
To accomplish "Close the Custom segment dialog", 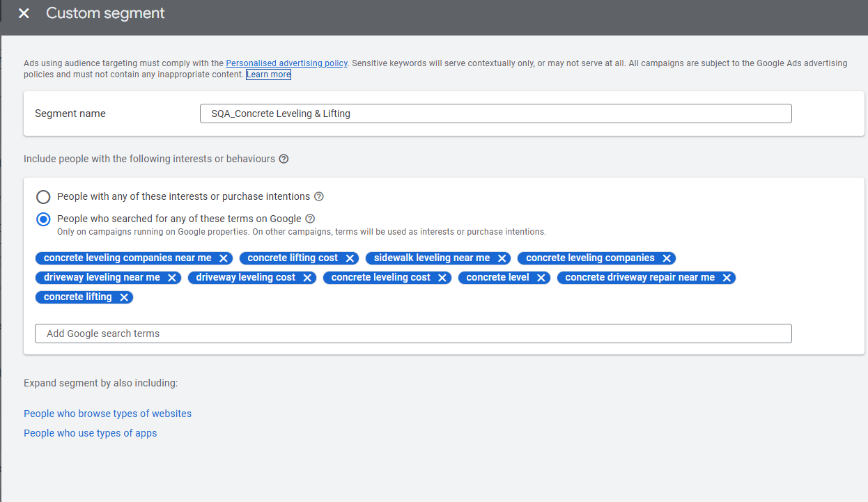I will [x=24, y=13].
